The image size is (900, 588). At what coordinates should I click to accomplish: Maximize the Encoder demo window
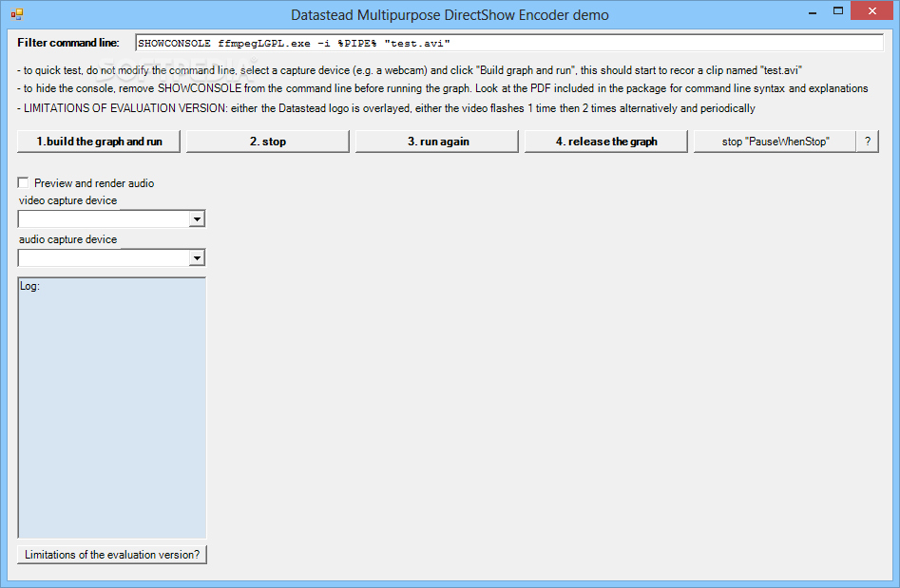[838, 11]
